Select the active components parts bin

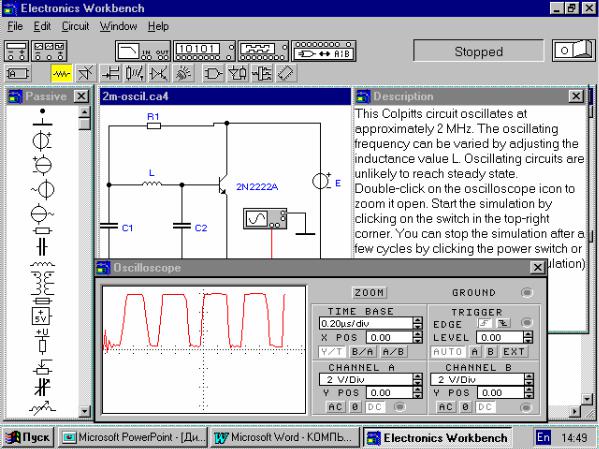(85, 73)
